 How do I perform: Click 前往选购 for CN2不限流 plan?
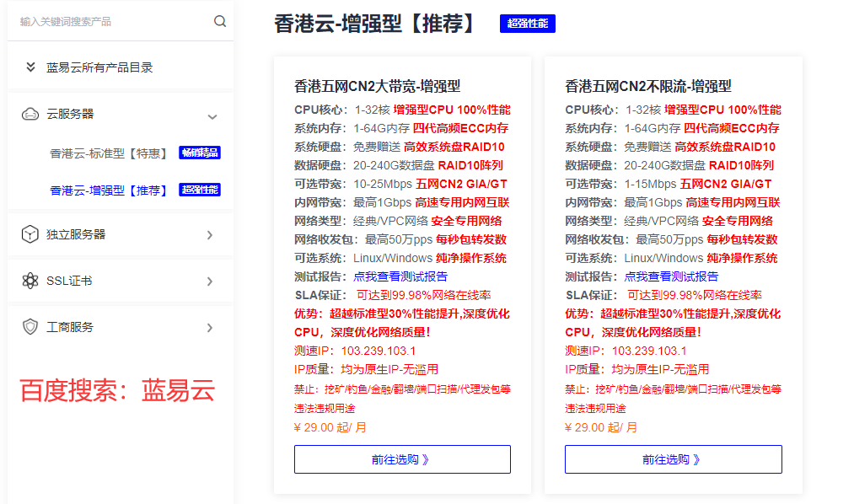(673, 459)
